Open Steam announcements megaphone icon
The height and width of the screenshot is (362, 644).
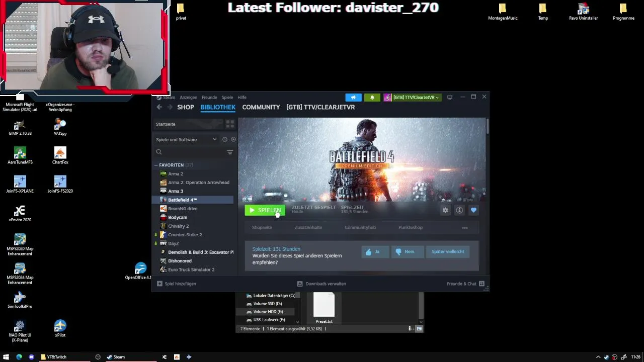tap(353, 98)
